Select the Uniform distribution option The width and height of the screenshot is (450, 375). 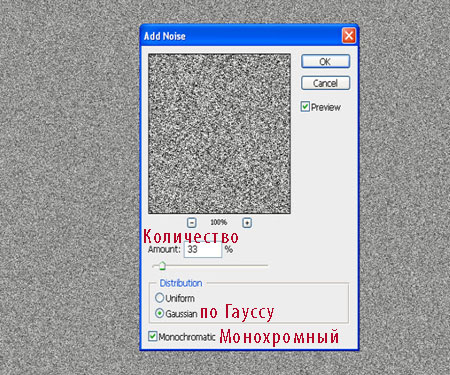pos(160,298)
